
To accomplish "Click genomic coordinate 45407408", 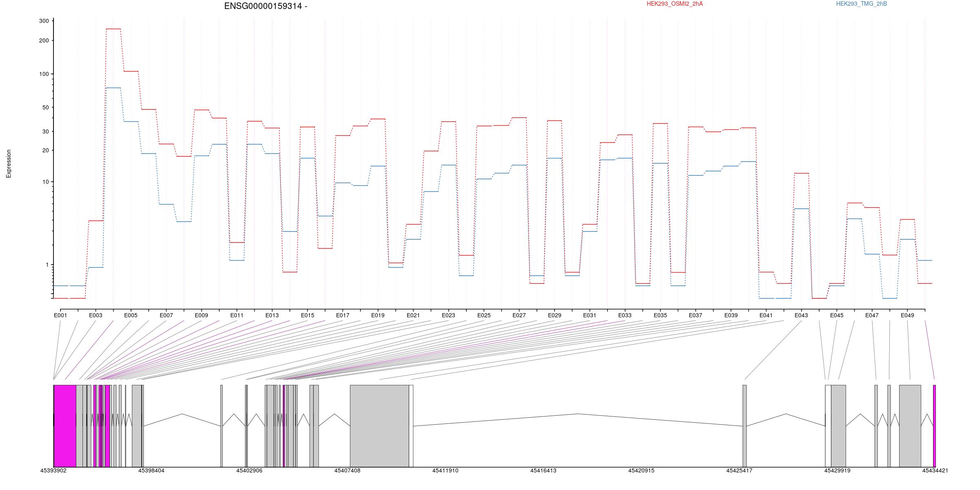I will click(347, 470).
